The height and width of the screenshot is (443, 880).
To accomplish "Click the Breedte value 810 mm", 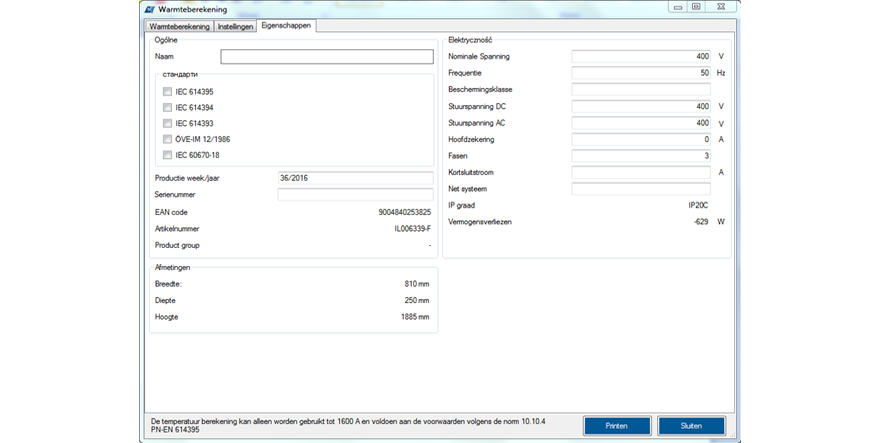I will point(416,284).
